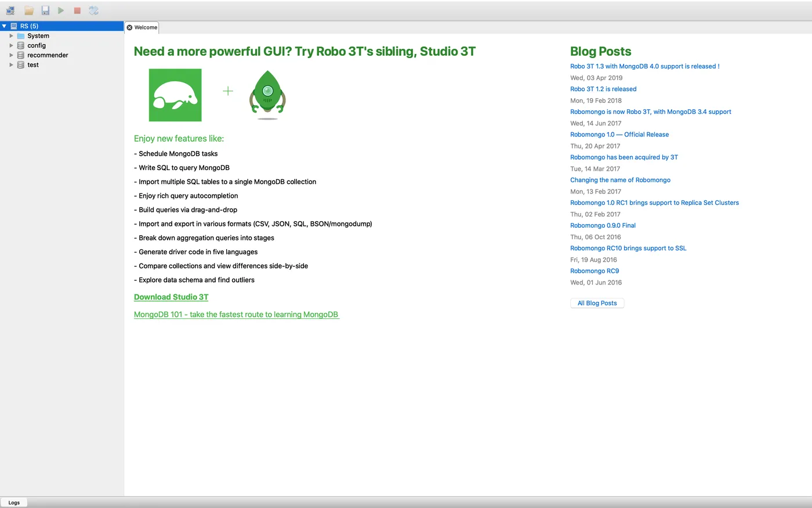Click the date 'Thu, 02 Feb 2017'
812x508 pixels.
coord(595,214)
